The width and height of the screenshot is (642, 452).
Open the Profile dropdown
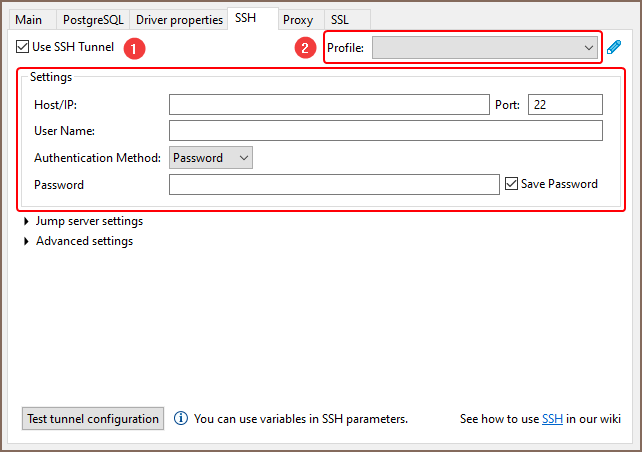coord(485,47)
